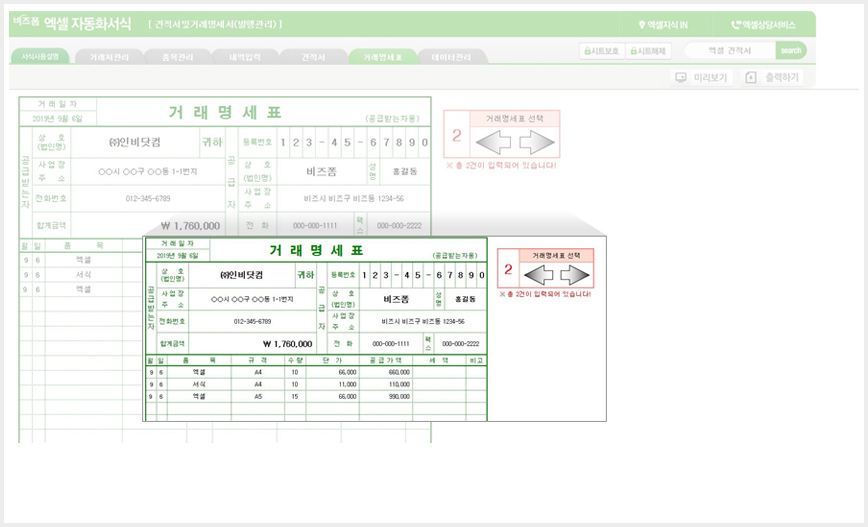Click the quantity 15 cell
The width and height of the screenshot is (868, 527).
pos(295,396)
